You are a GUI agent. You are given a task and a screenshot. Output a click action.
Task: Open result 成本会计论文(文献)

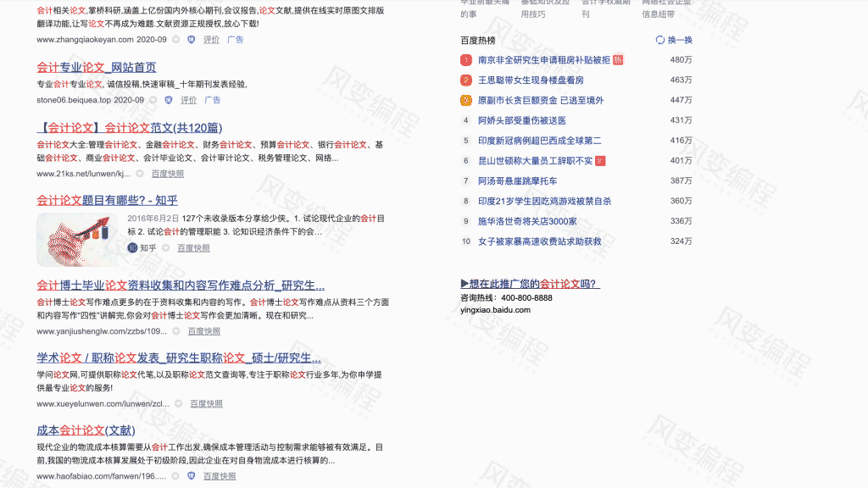pyautogui.click(x=86, y=430)
